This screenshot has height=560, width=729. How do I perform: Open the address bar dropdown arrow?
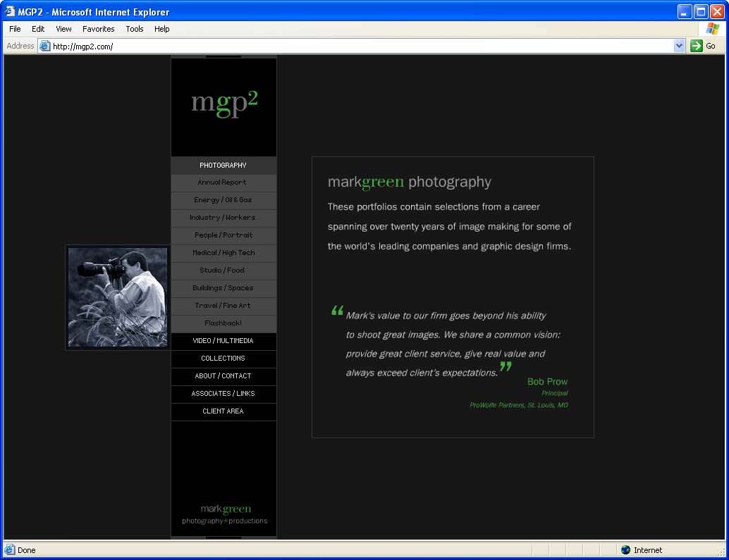pyautogui.click(x=679, y=46)
